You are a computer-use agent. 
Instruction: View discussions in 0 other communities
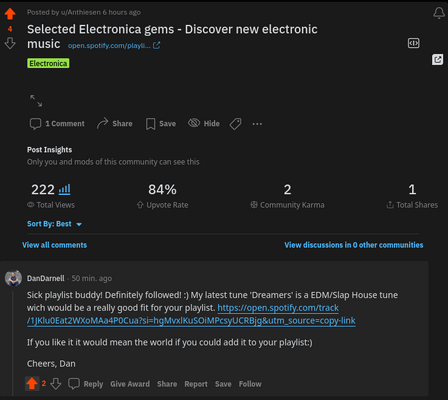tap(354, 245)
